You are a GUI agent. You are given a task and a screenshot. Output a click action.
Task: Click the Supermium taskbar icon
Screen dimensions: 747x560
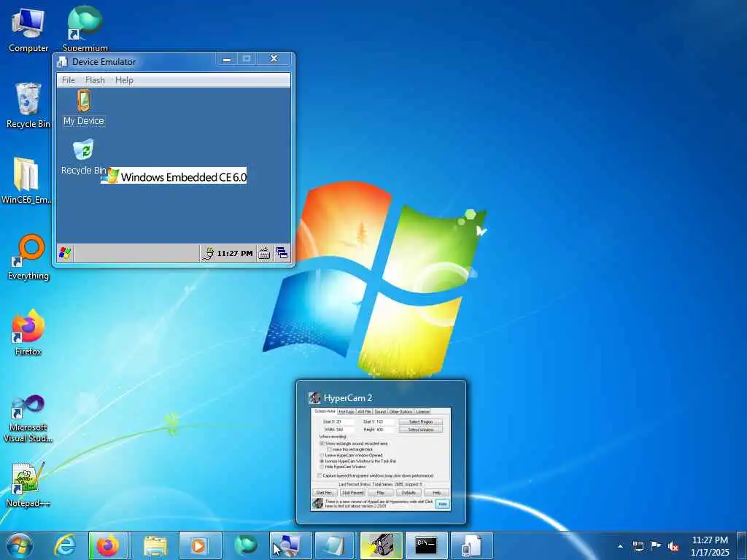pos(245,545)
